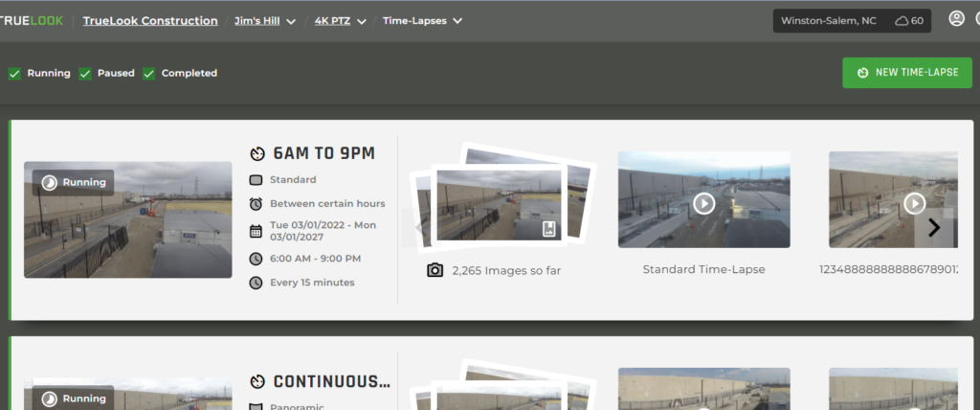Play the Standard Time-Lapse video
The width and height of the screenshot is (980, 410).
(703, 202)
